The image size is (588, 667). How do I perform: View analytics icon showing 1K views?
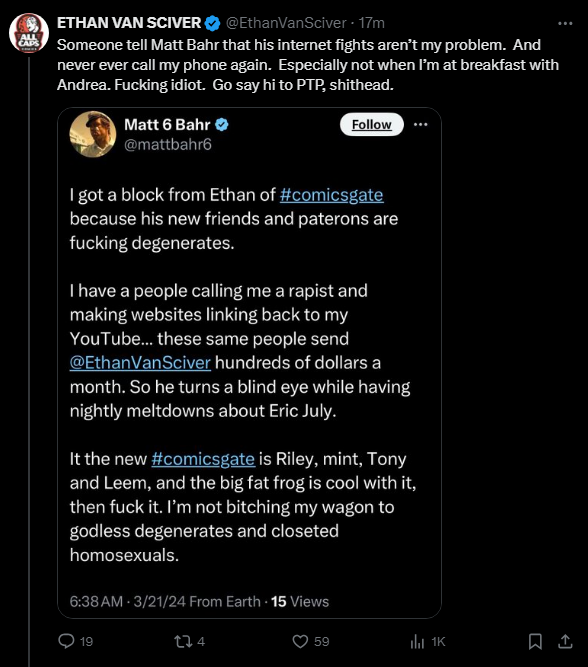point(417,641)
